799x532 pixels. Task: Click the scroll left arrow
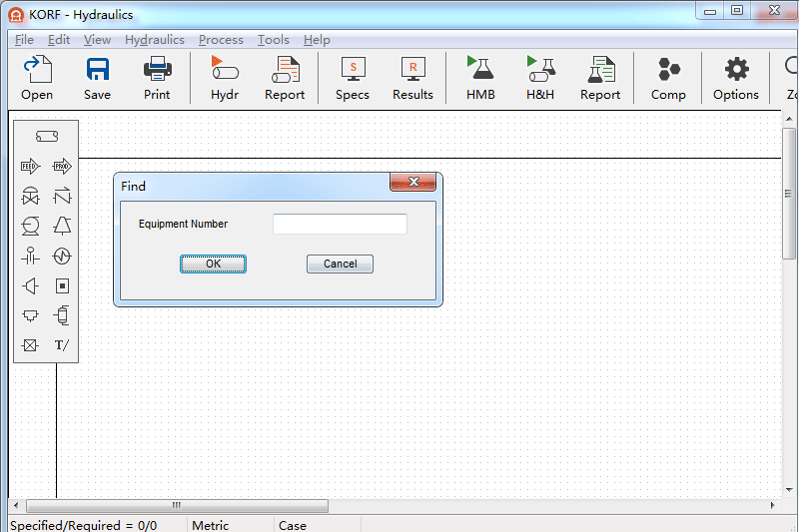click(16, 505)
